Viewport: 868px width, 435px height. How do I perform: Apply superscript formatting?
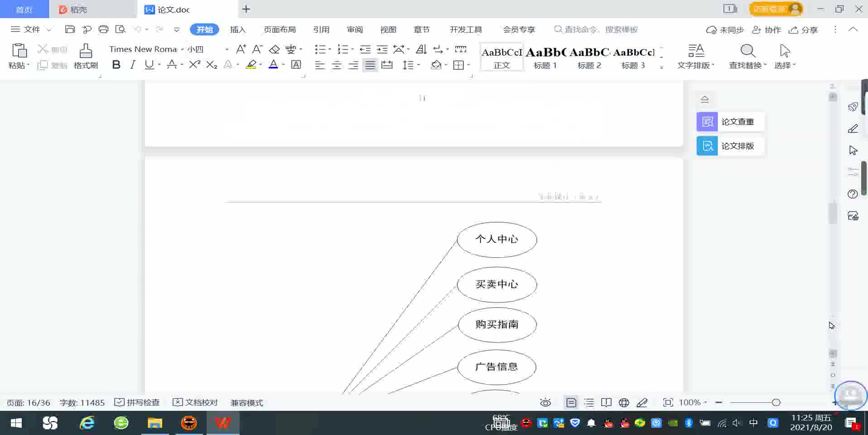tap(194, 65)
